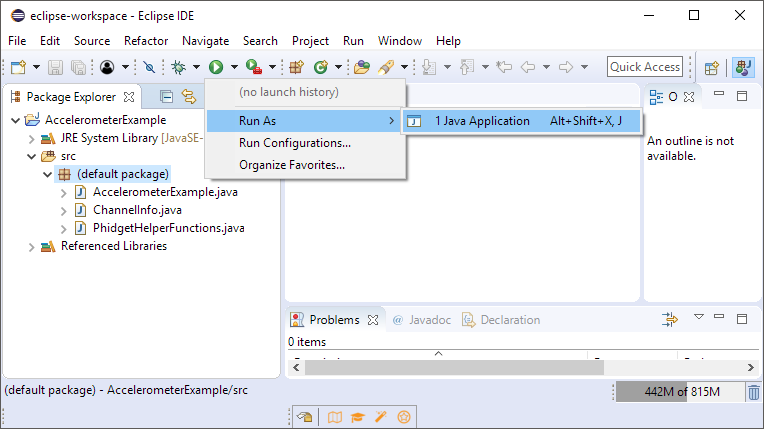
Task: Click the New Java Class icon
Action: (321, 67)
